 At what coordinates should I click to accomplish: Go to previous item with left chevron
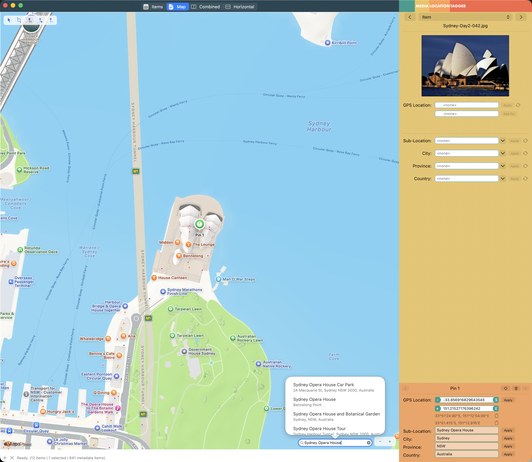tap(410, 17)
